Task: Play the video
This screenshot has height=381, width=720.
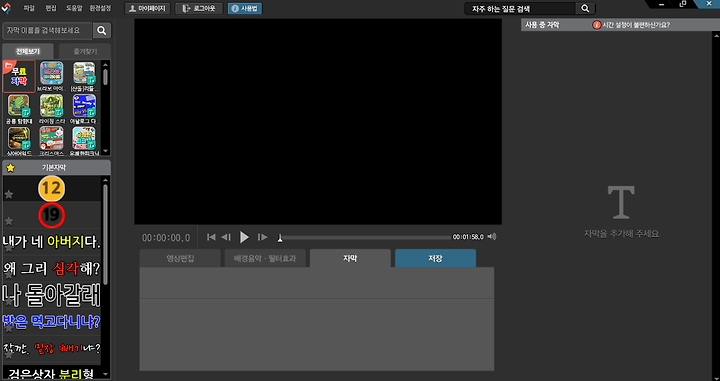Action: [x=244, y=237]
